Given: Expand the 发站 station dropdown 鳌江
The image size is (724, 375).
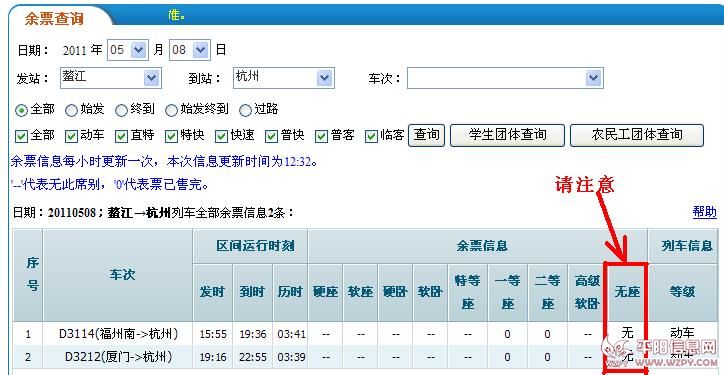Looking at the screenshot, I should [x=110, y=78].
